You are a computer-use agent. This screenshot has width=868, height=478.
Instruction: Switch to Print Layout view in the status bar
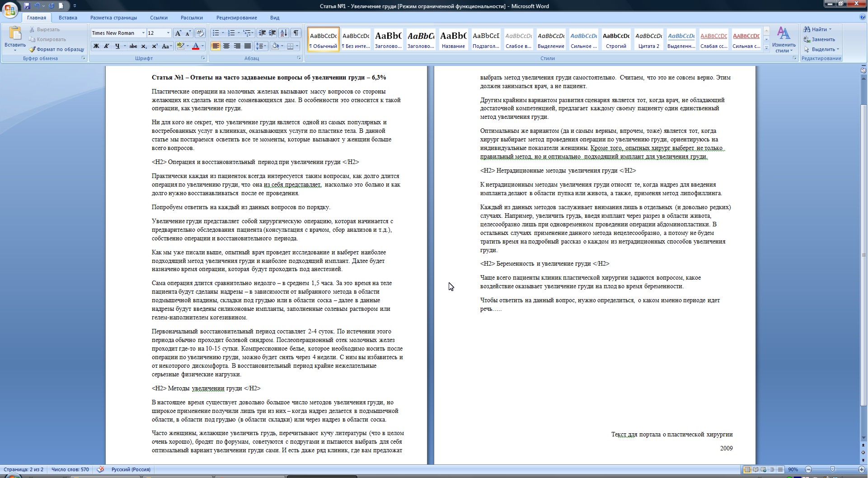point(748,469)
